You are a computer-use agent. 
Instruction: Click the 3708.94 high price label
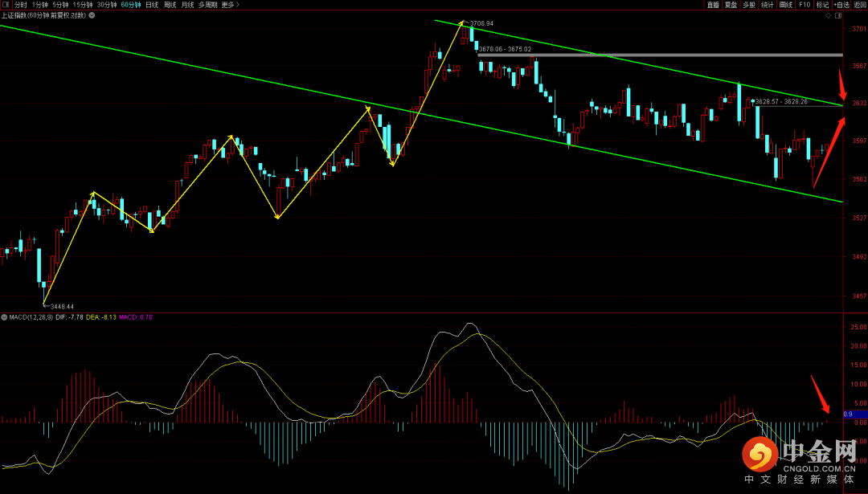pyautogui.click(x=481, y=24)
